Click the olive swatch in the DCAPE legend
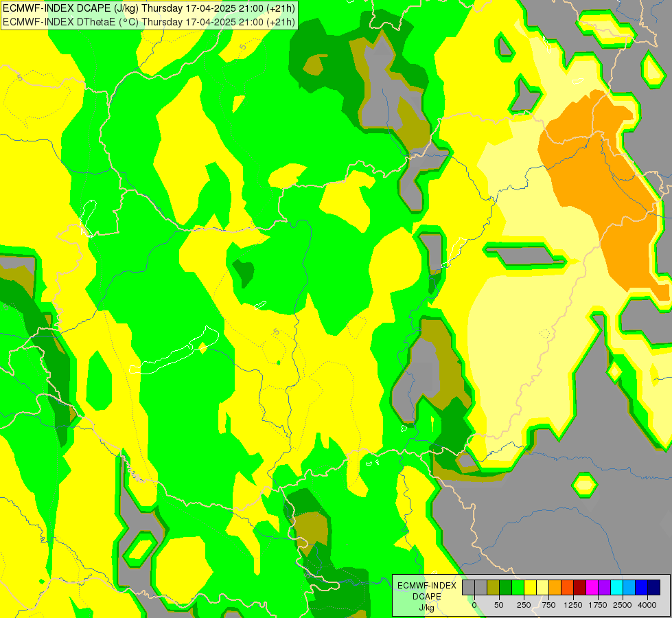Screen dimensions: 672x618 pyautogui.click(x=494, y=587)
